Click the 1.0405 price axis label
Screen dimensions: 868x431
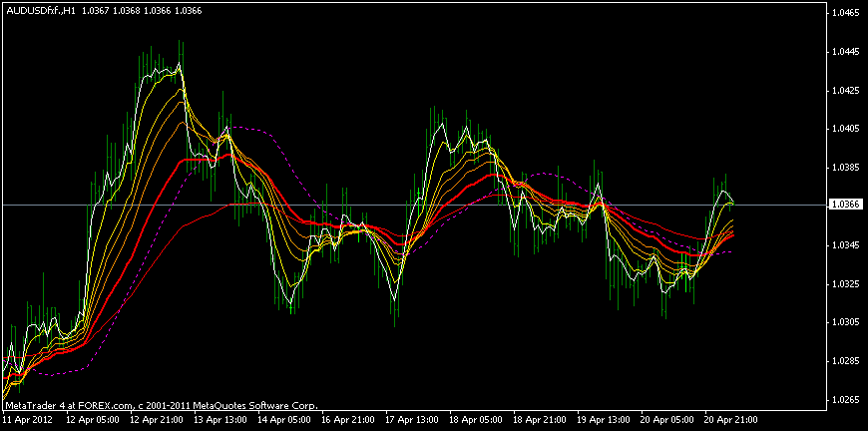click(x=845, y=129)
